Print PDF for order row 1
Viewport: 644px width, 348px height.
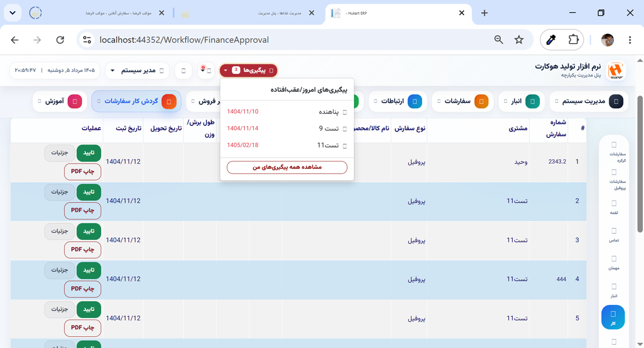point(83,171)
